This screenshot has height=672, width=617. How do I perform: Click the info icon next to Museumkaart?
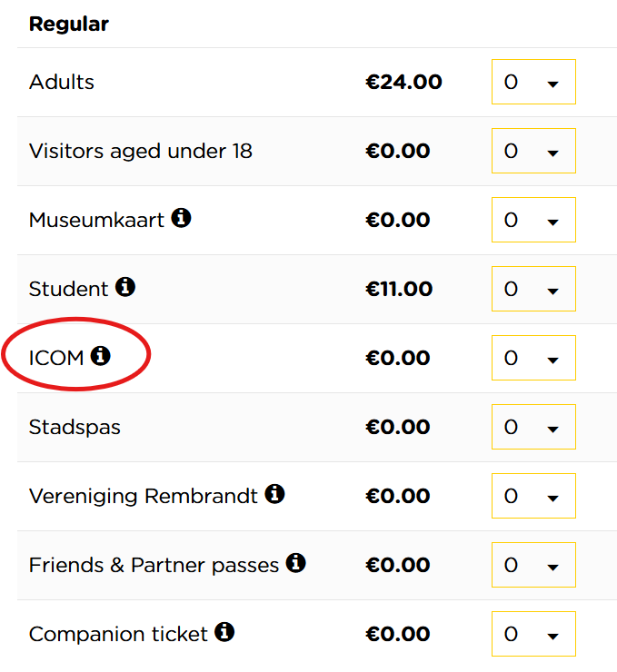click(182, 218)
